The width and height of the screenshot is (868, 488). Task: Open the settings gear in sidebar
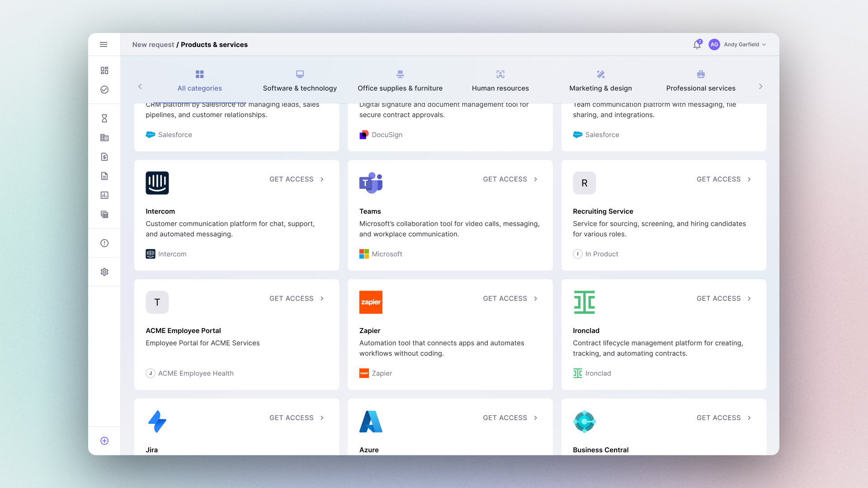pos(104,272)
